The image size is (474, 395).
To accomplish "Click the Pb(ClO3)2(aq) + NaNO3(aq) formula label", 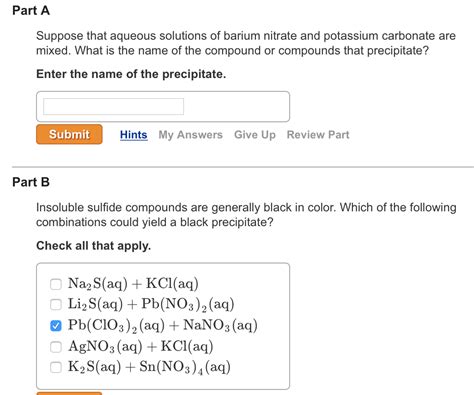I will click(163, 326).
